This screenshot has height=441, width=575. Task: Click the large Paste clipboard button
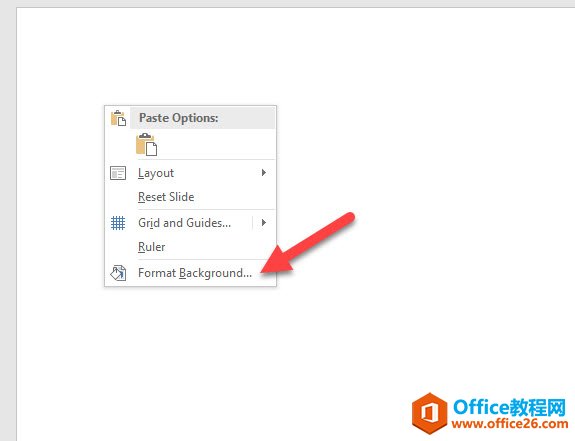point(146,144)
